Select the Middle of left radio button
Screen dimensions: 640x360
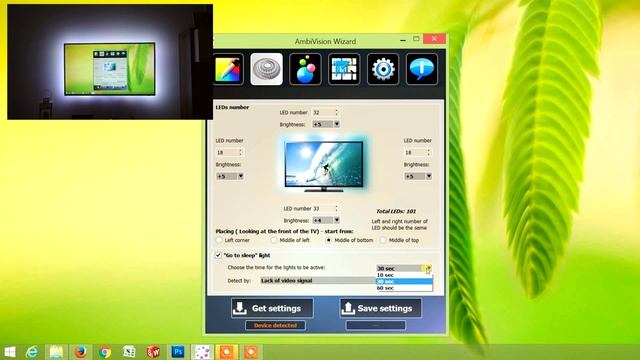pos(274,240)
